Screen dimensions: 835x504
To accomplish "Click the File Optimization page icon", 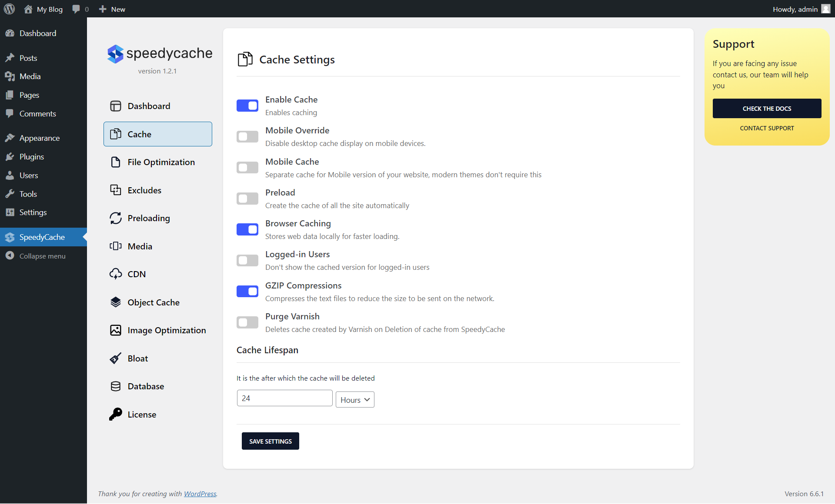I will (x=115, y=162).
